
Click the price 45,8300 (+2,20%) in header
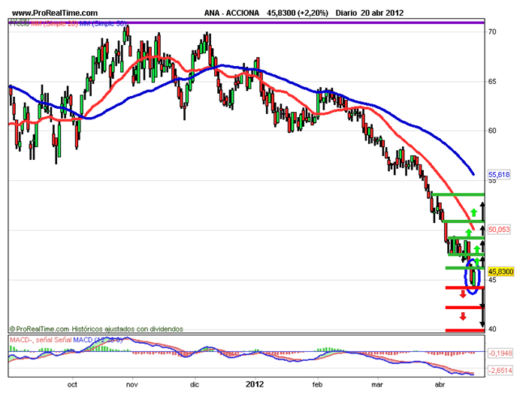(298, 13)
